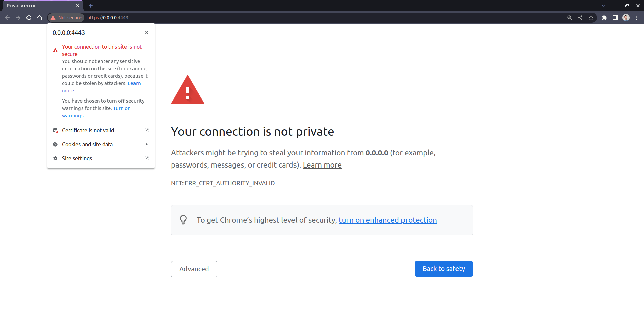The width and height of the screenshot is (644, 330).
Task: Open the extensions puzzle icon
Action: (x=605, y=18)
